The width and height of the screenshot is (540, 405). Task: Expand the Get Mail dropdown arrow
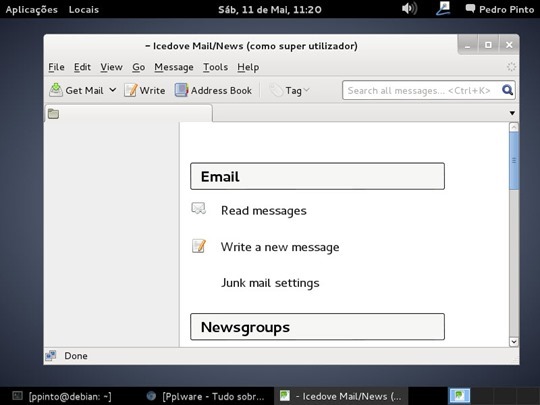pos(113,90)
